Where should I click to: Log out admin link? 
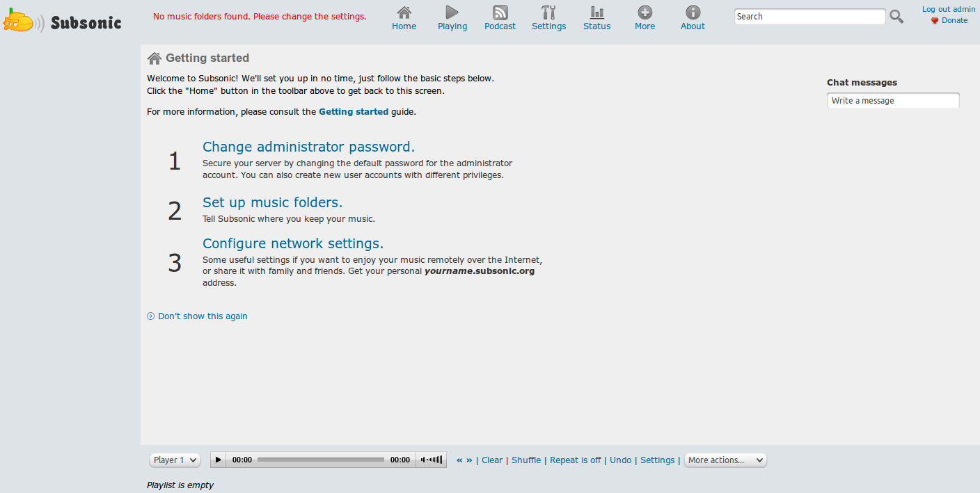click(949, 9)
